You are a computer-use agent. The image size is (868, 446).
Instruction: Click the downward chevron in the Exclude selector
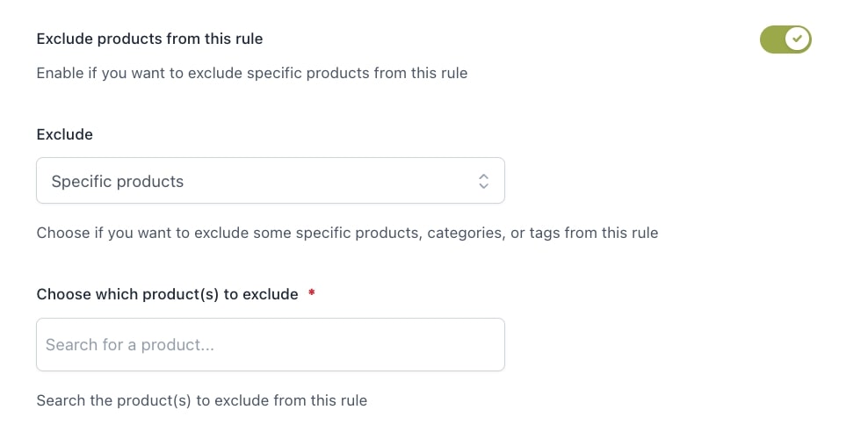click(483, 186)
